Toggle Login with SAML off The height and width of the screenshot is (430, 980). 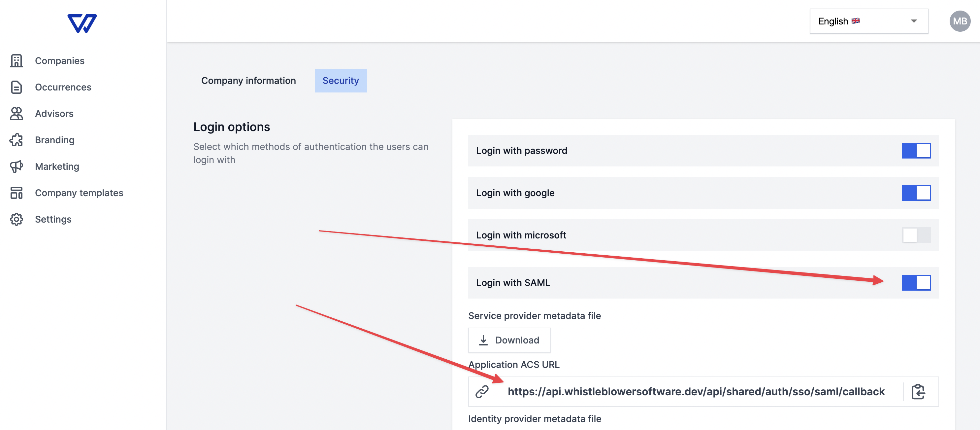916,283
